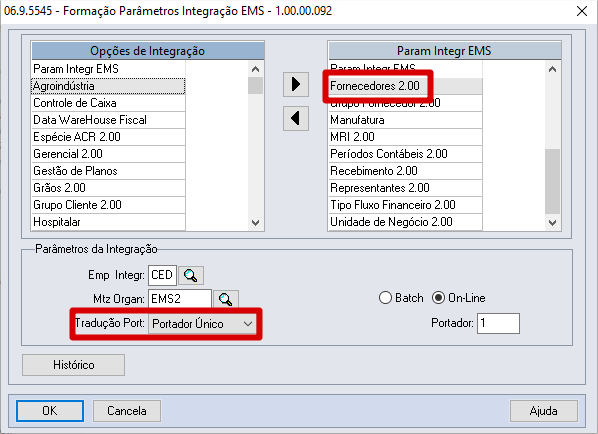This screenshot has height=434, width=598.
Task: Select the On-Line radio option
Action: click(x=439, y=298)
